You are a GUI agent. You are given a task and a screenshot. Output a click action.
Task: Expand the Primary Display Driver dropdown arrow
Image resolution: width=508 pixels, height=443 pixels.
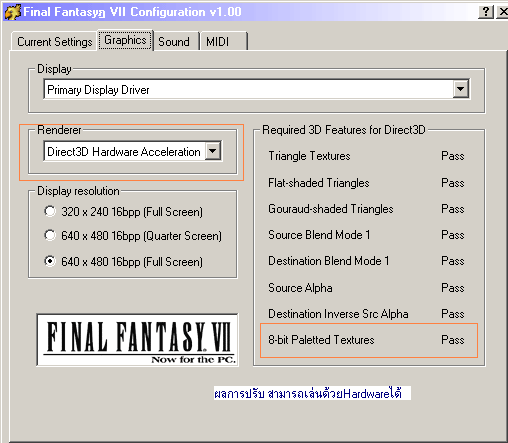[x=461, y=89]
